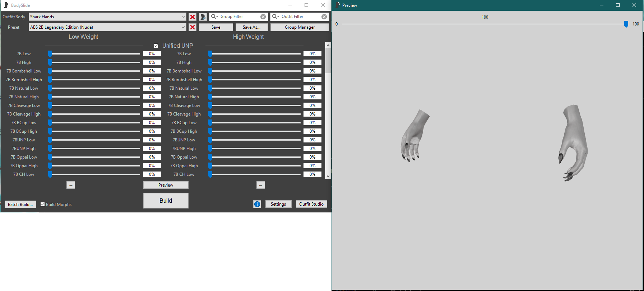Clear the Group Filter field
644x291 pixels.
[x=263, y=17]
